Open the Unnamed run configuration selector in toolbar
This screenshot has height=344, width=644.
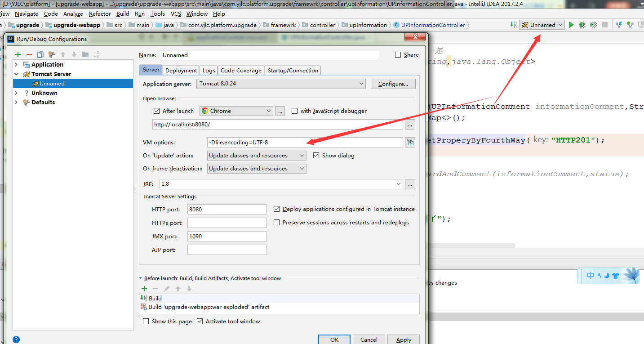pos(542,25)
